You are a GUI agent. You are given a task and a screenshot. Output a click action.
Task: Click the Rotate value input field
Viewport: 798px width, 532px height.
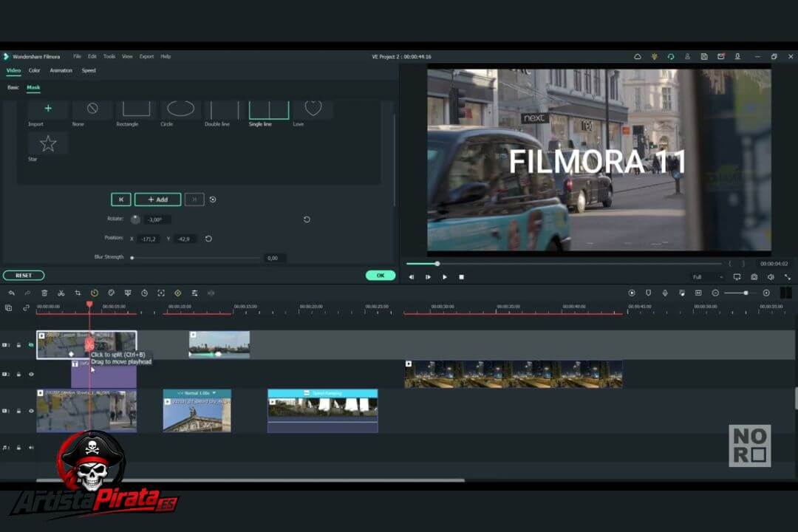[x=157, y=219]
